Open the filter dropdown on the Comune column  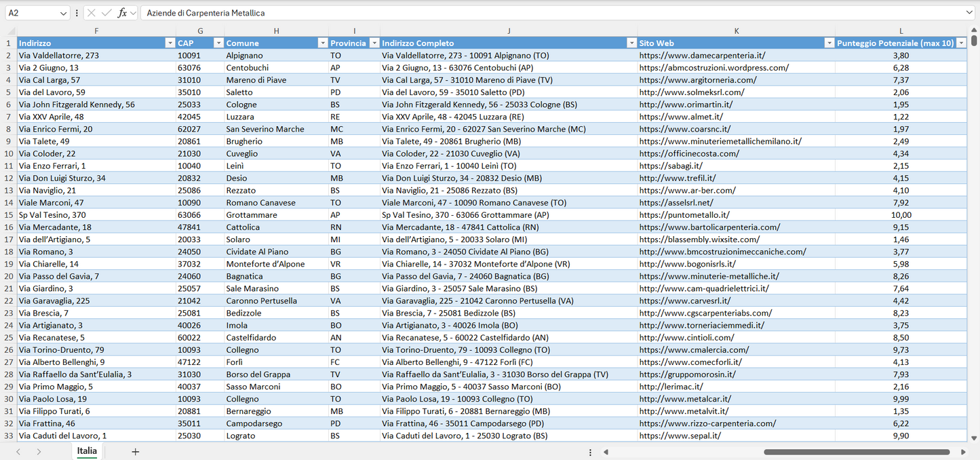click(323, 43)
